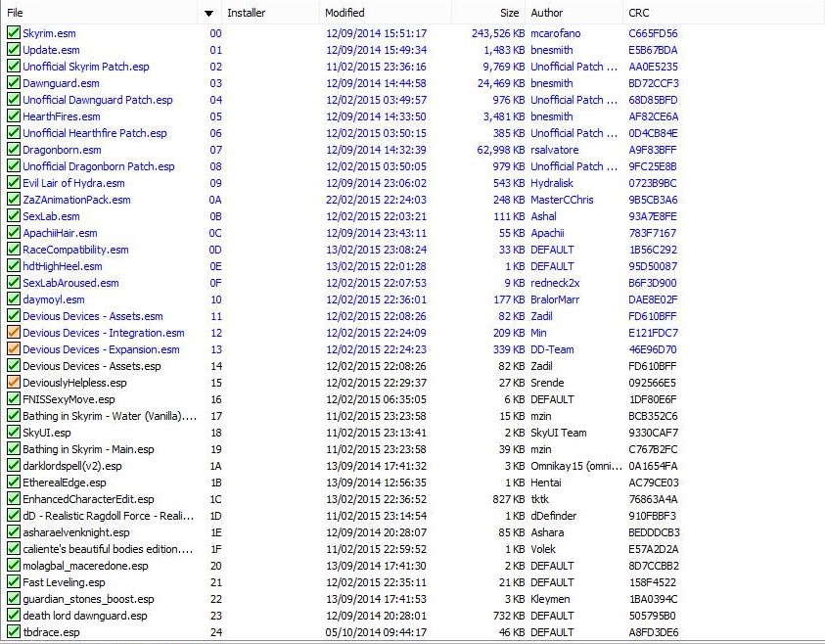825x644 pixels.
Task: Disable the SkyUI.esp plugin checkbox
Action: coord(14,433)
